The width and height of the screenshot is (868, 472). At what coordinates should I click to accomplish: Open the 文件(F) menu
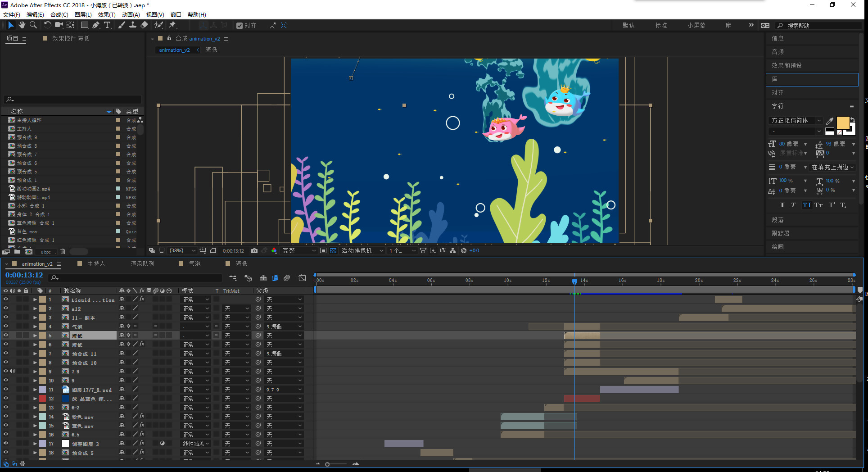12,15
